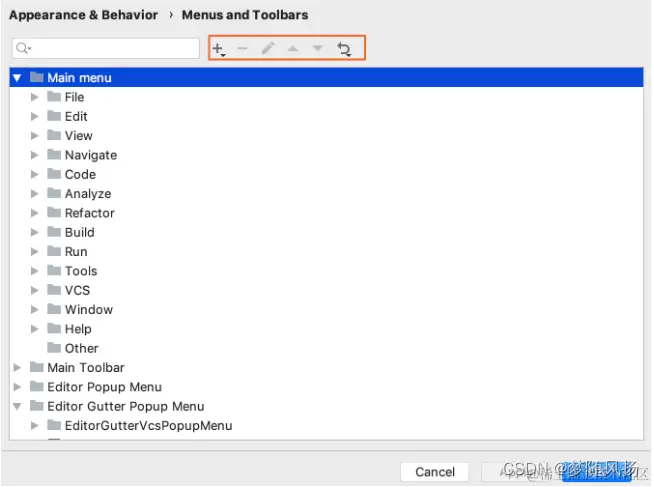Image resolution: width=654 pixels, height=487 pixels.
Task: Expand the Code folder
Action: [34, 174]
